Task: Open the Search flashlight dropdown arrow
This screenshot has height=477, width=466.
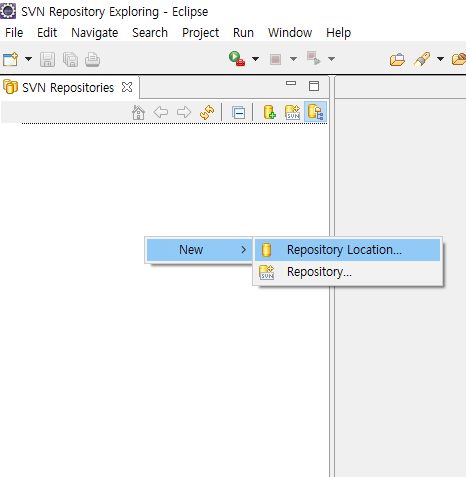Action: [x=440, y=59]
